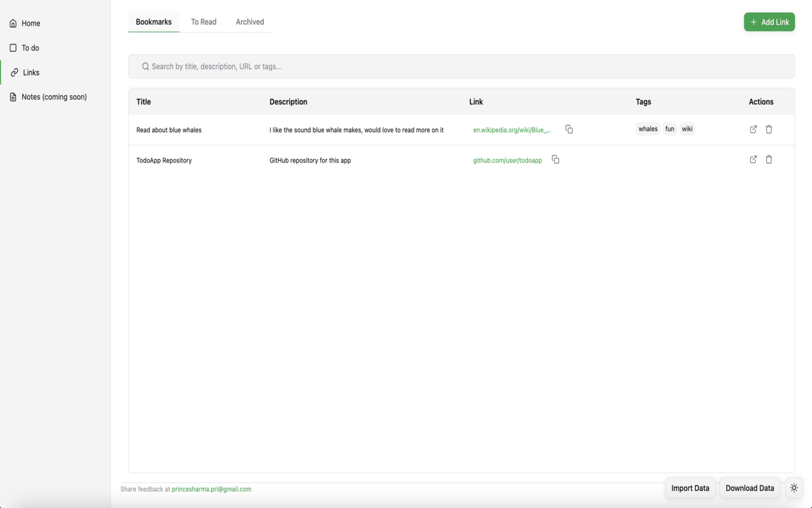Click the Tags column header

pyautogui.click(x=643, y=102)
